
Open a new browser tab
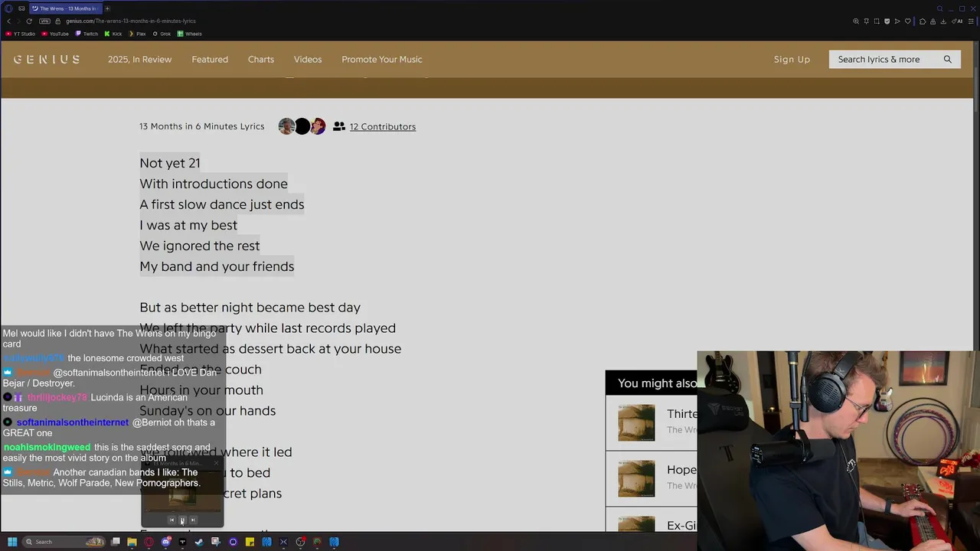coord(107,8)
